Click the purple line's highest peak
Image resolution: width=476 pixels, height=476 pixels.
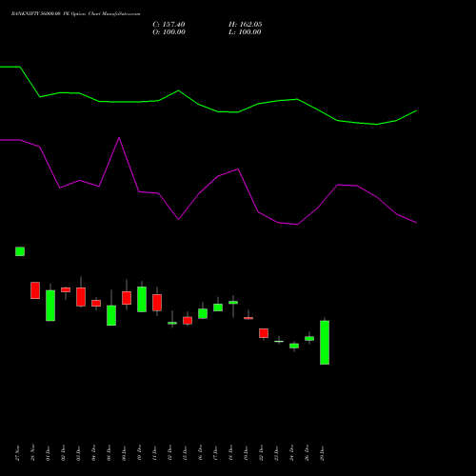(119, 138)
